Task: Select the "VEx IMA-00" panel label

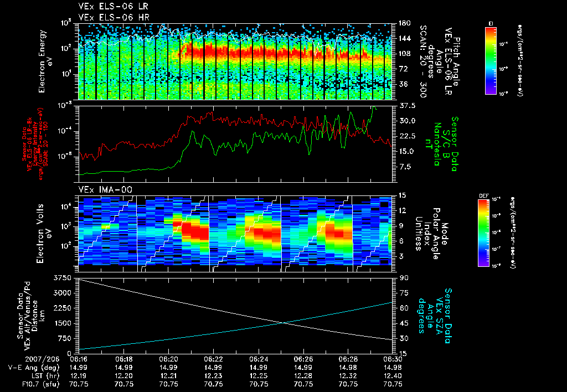Action: (105, 189)
